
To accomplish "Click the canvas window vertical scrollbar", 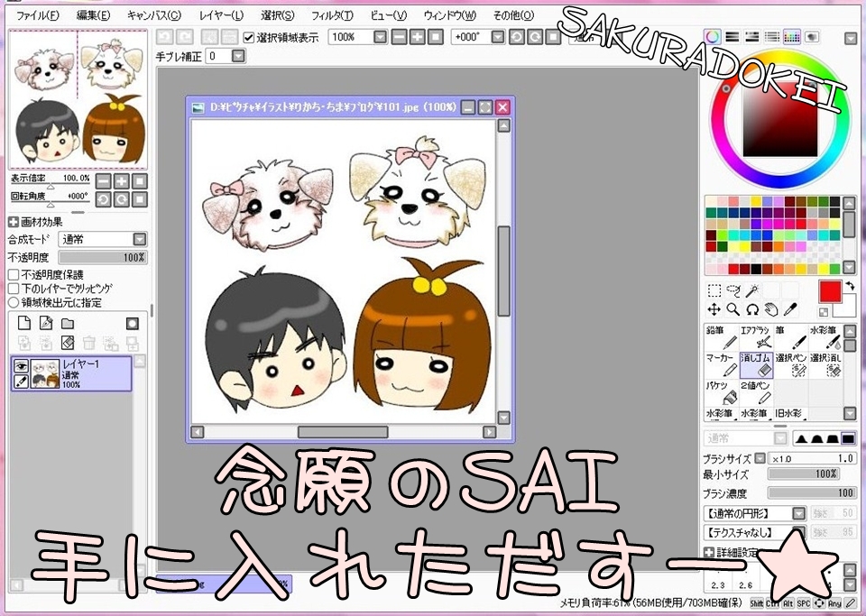I will [503, 271].
